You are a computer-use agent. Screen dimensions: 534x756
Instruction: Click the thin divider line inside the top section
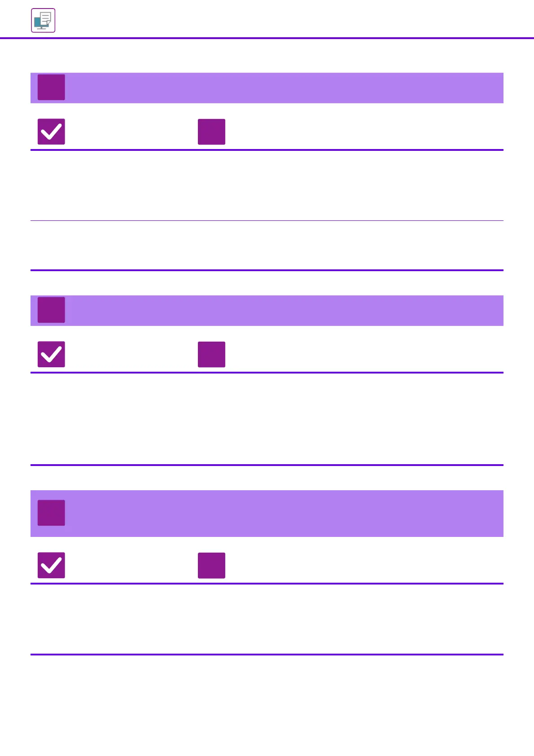click(x=267, y=220)
